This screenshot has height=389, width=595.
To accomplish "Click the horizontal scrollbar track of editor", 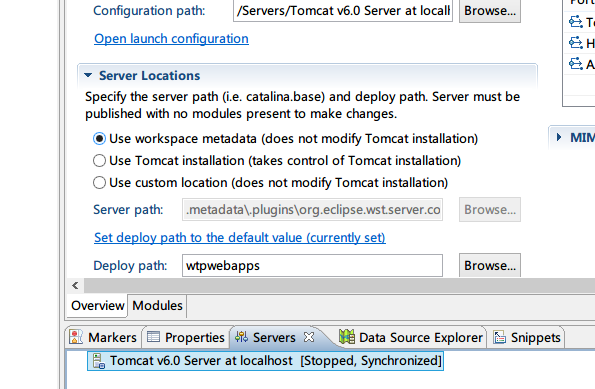I will (x=339, y=285).
